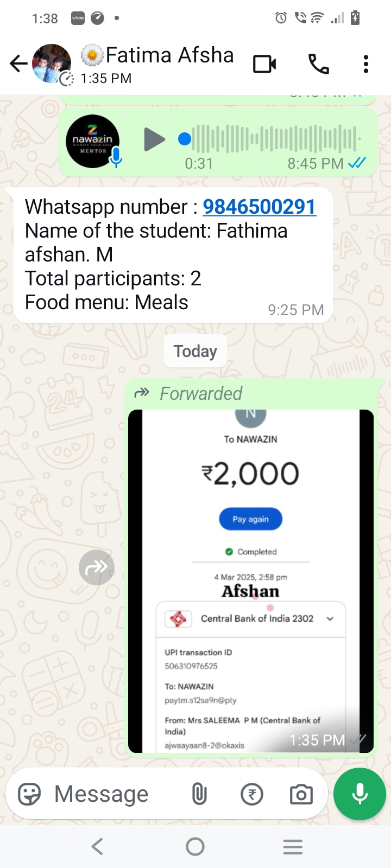The width and height of the screenshot is (391, 868).
Task: Tap the rupee payment icon
Action: tap(252, 795)
